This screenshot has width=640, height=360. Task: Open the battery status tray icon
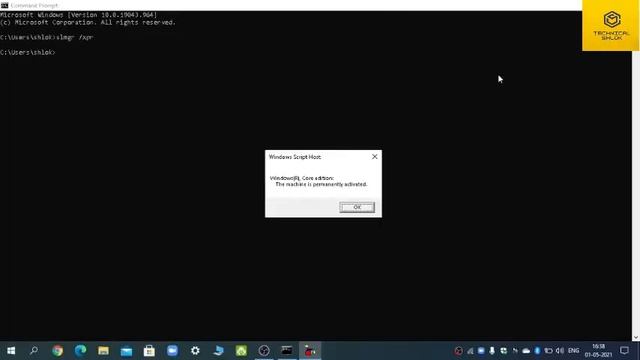pyautogui.click(x=549, y=351)
